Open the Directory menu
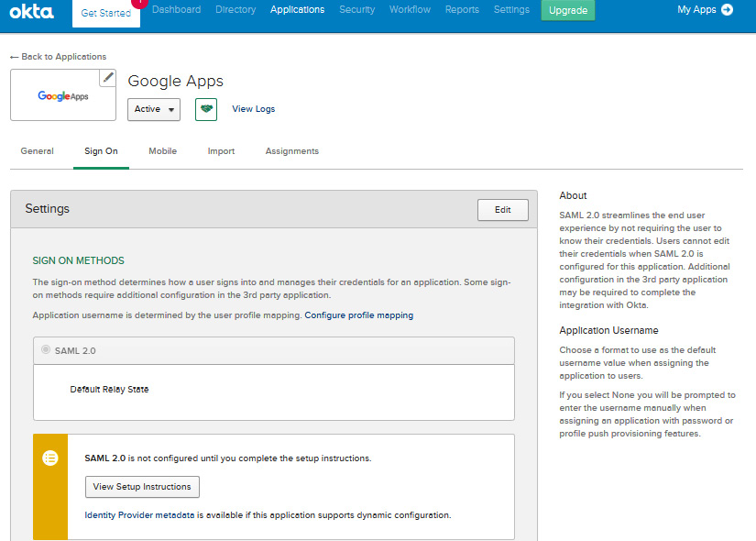This screenshot has width=756, height=541. pos(236,10)
